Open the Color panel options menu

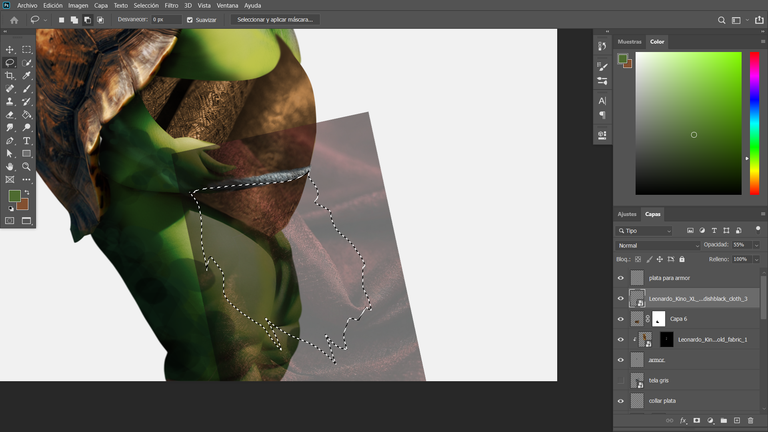click(x=763, y=42)
